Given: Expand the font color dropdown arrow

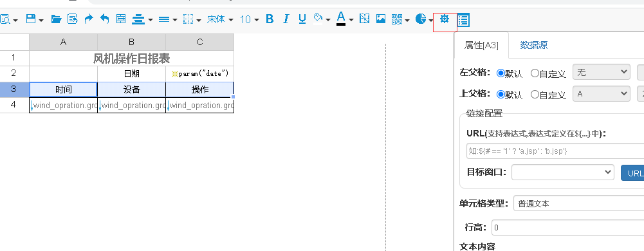Looking at the screenshot, I should (351, 20).
